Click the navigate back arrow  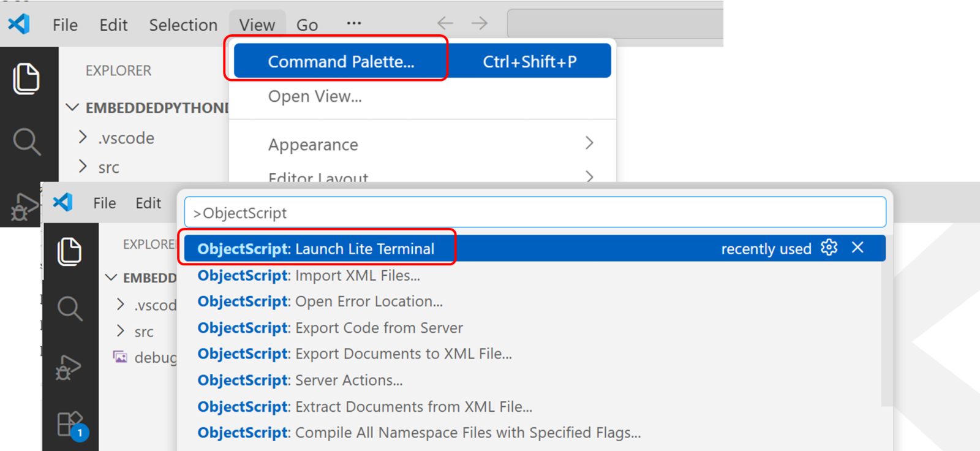point(445,23)
